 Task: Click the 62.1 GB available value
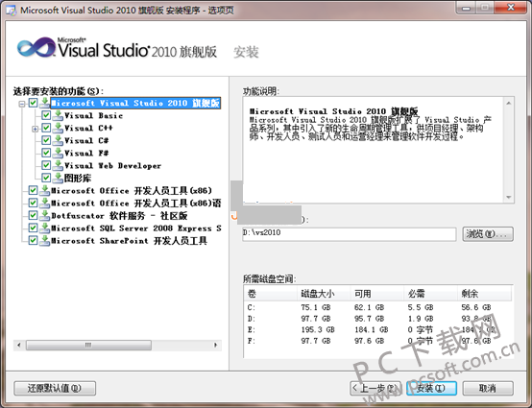[369, 307]
